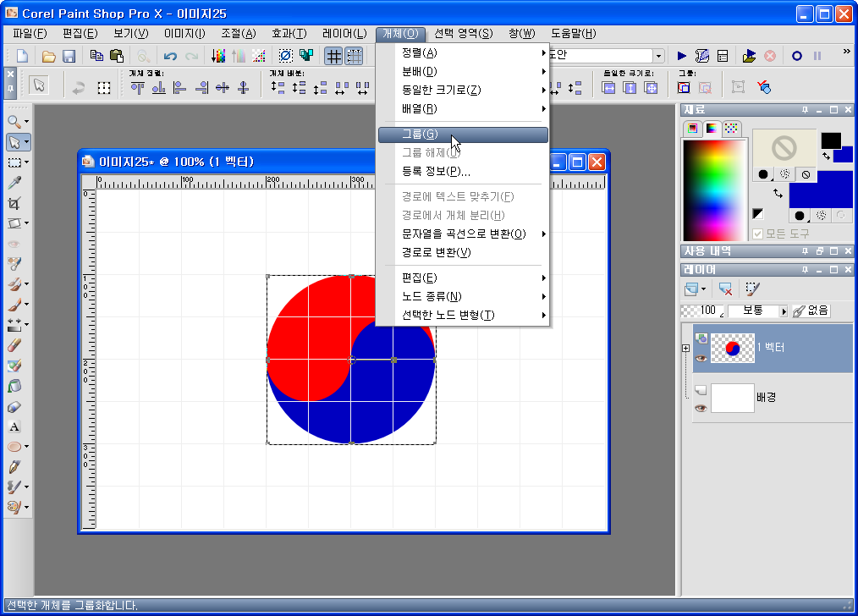This screenshot has width=858, height=616.
Task: Create a new layer in the 레이어 palette
Action: click(x=692, y=289)
